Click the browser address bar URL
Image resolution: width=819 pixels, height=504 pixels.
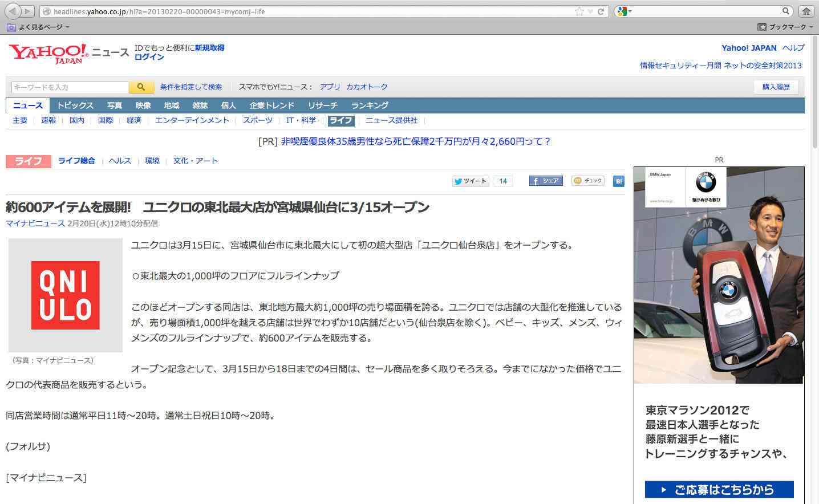[x=159, y=11]
